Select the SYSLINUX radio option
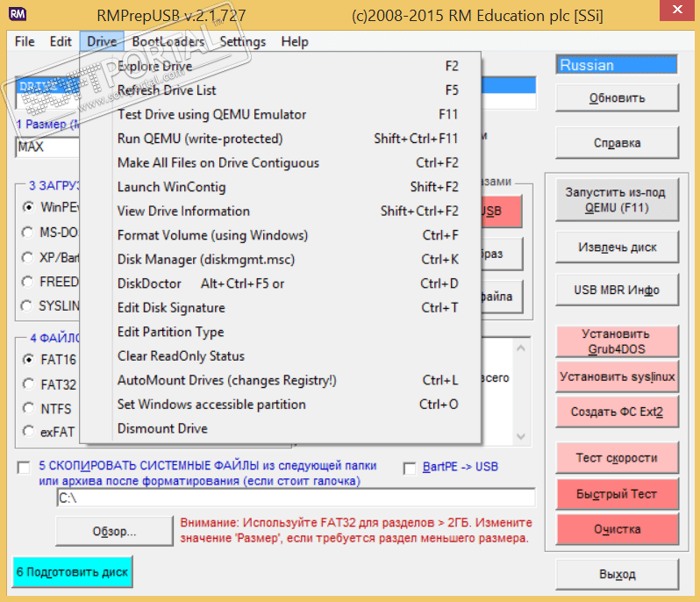This screenshot has width=700, height=602. point(27,306)
